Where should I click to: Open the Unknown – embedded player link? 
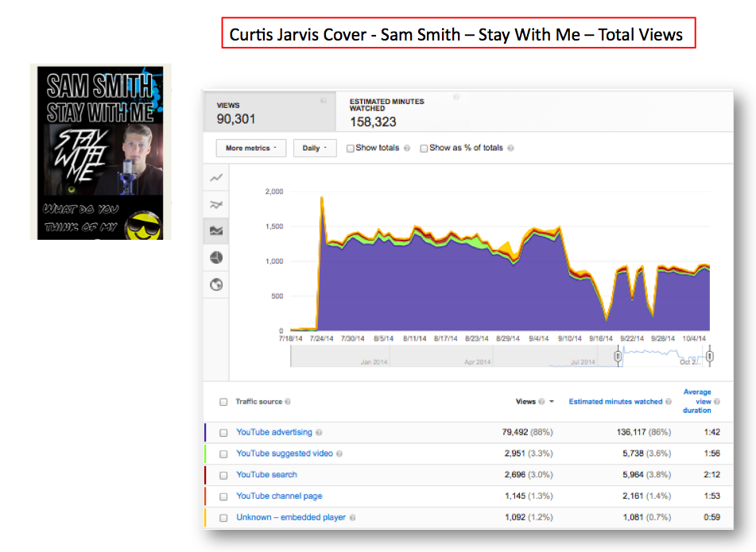coord(291,517)
